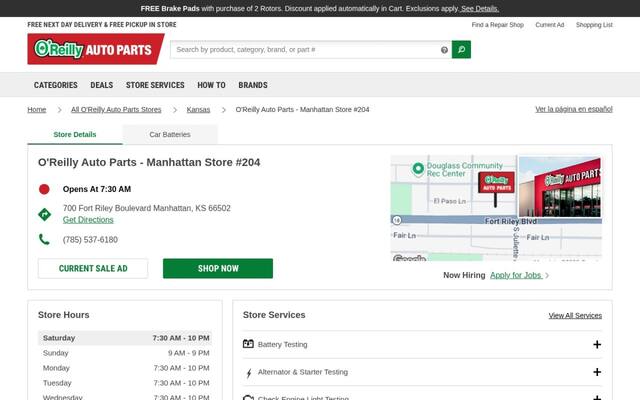
Task: Switch the page to Spanish (español)
Action: click(x=574, y=109)
